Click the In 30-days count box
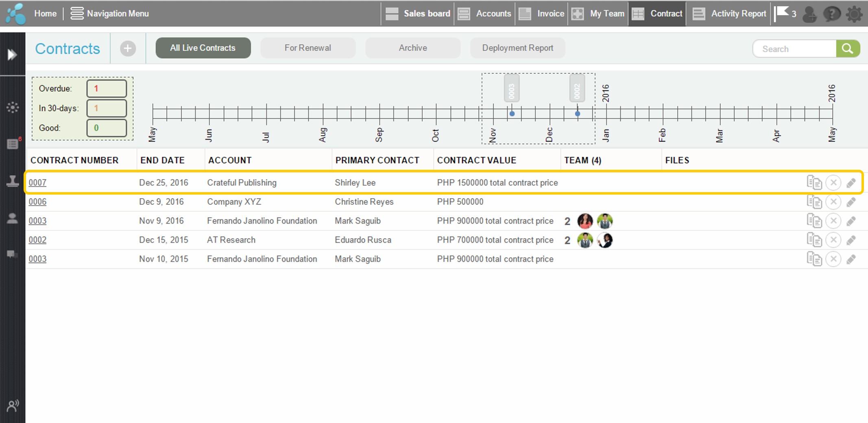The image size is (868, 423). [x=107, y=108]
